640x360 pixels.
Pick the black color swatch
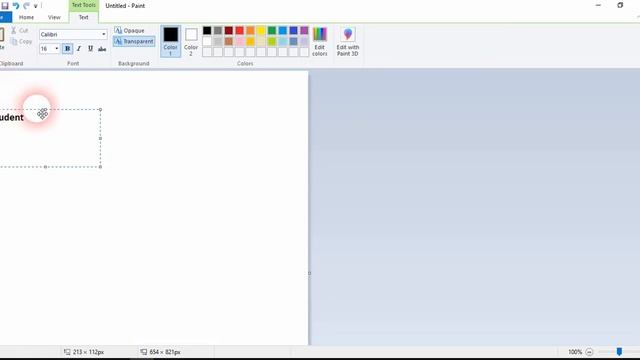207,31
